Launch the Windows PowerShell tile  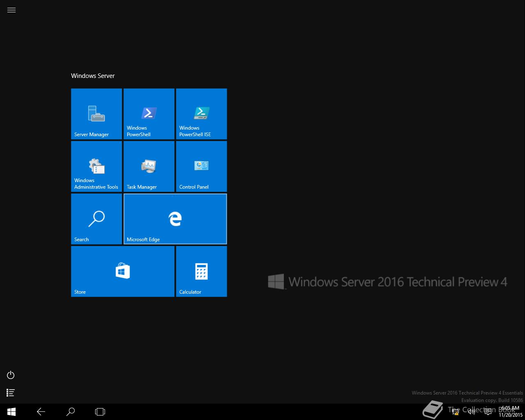coord(149,114)
